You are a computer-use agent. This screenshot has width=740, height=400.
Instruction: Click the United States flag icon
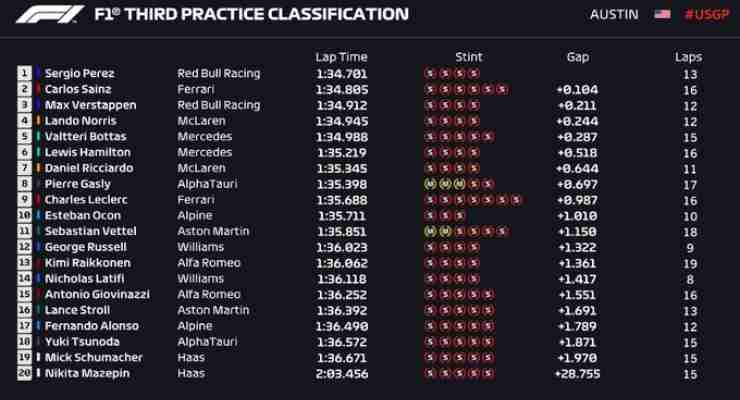click(662, 15)
